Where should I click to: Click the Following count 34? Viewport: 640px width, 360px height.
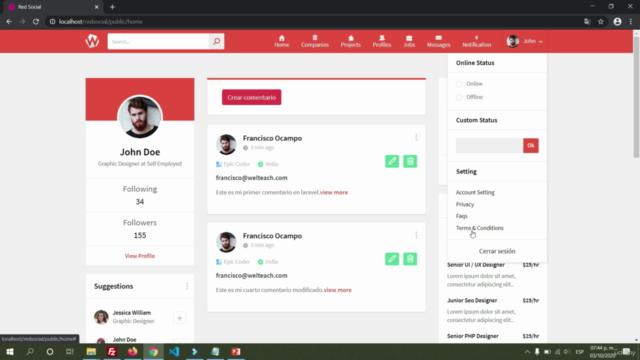point(140,202)
